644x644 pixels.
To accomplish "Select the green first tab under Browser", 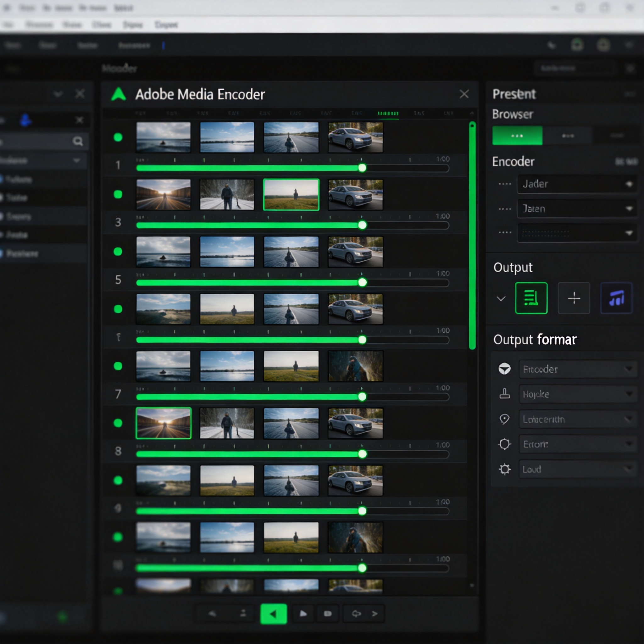I will [517, 135].
